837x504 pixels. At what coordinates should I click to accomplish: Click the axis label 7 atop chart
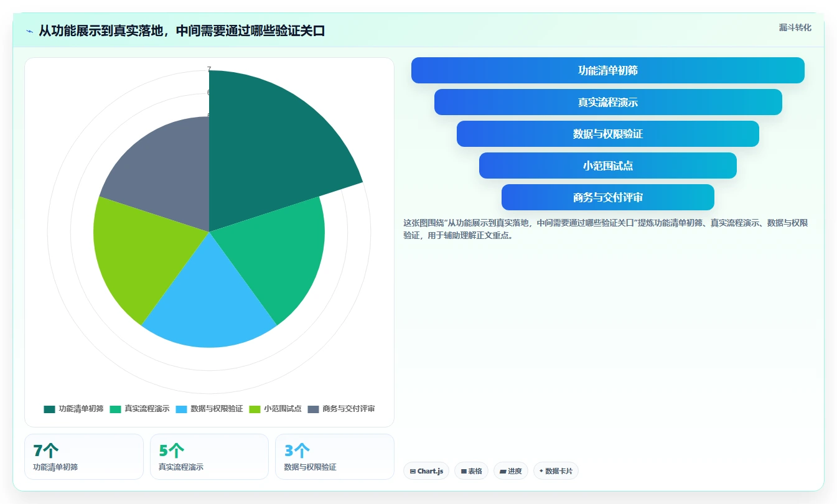[209, 69]
